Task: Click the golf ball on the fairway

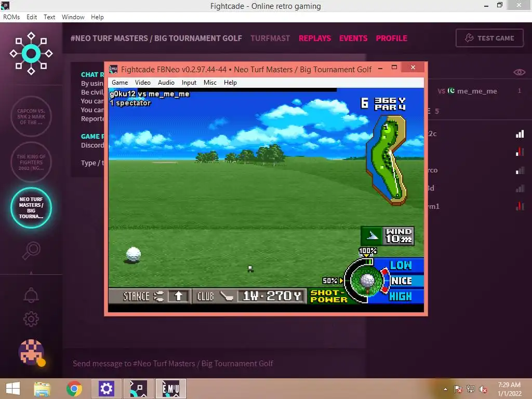Action: click(133, 254)
